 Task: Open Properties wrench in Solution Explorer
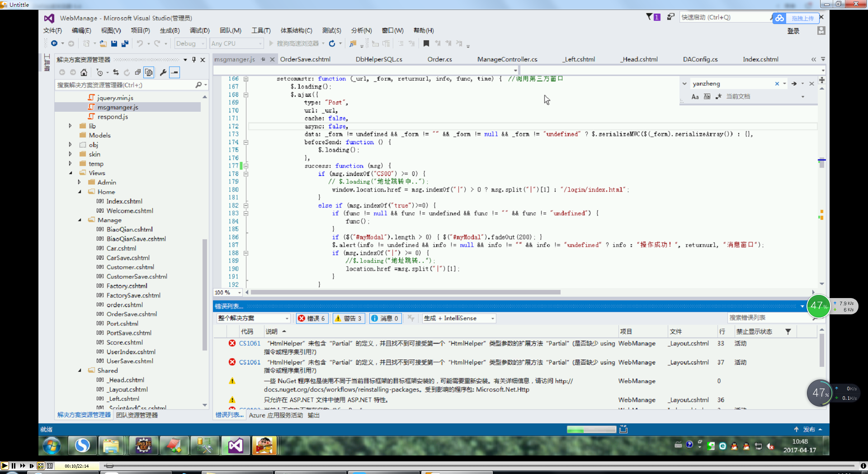163,72
